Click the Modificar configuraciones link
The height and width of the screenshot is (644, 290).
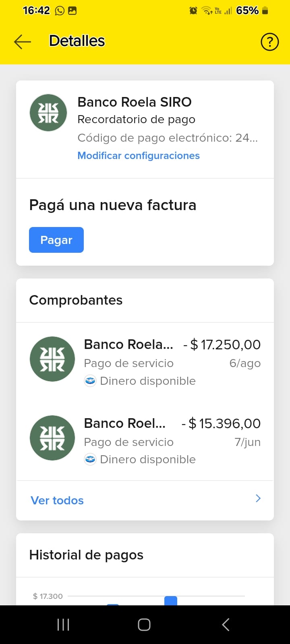(x=139, y=156)
